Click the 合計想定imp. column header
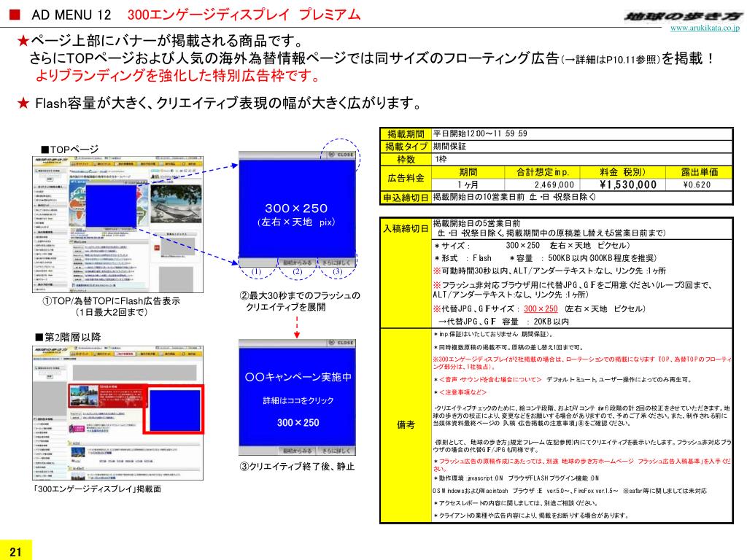Image resolution: width=747 pixels, height=560 pixels. 543,172
